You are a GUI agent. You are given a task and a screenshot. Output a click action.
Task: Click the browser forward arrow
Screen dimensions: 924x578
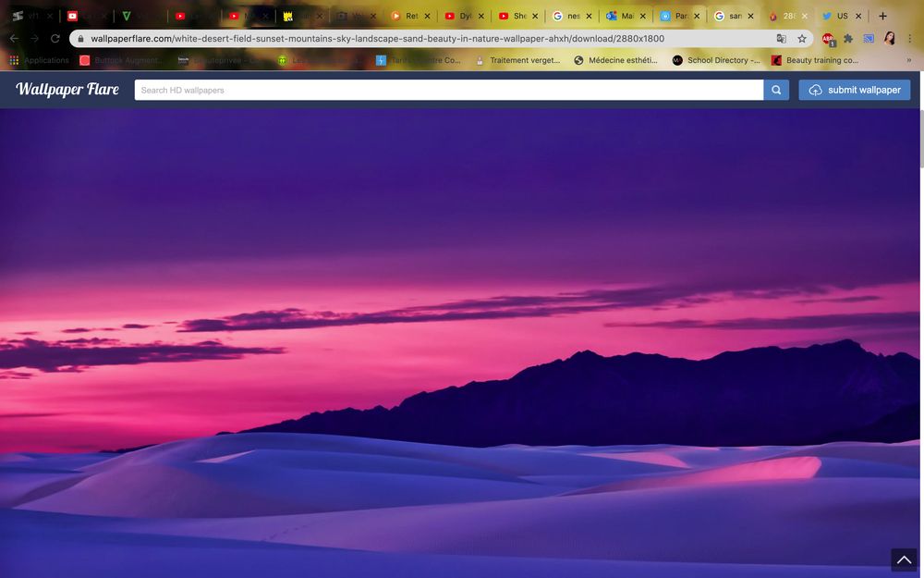click(x=35, y=38)
